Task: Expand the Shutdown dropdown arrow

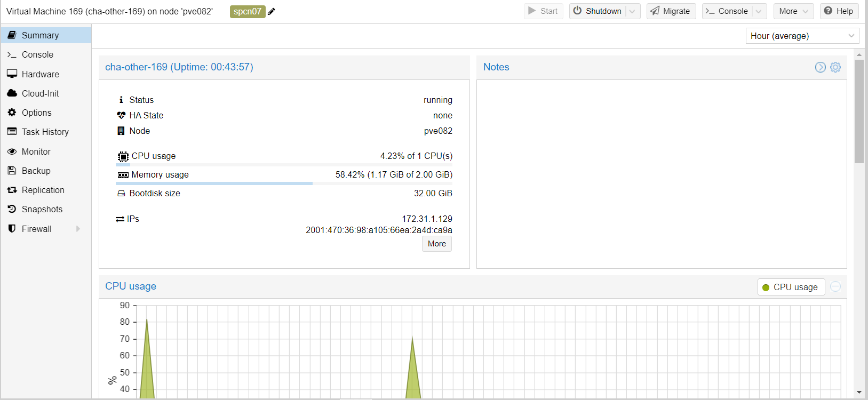Action: 633,11
